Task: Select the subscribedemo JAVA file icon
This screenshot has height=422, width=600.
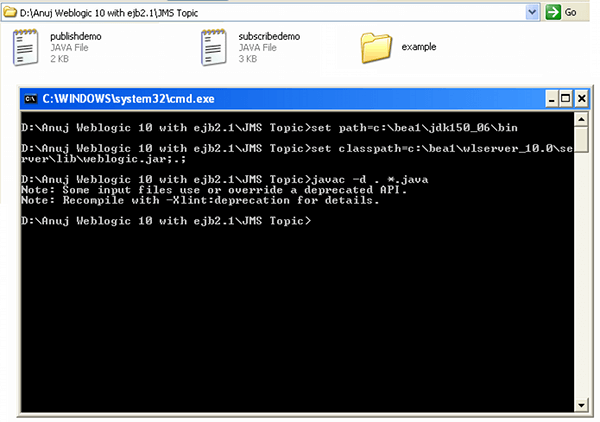Action: (x=213, y=47)
